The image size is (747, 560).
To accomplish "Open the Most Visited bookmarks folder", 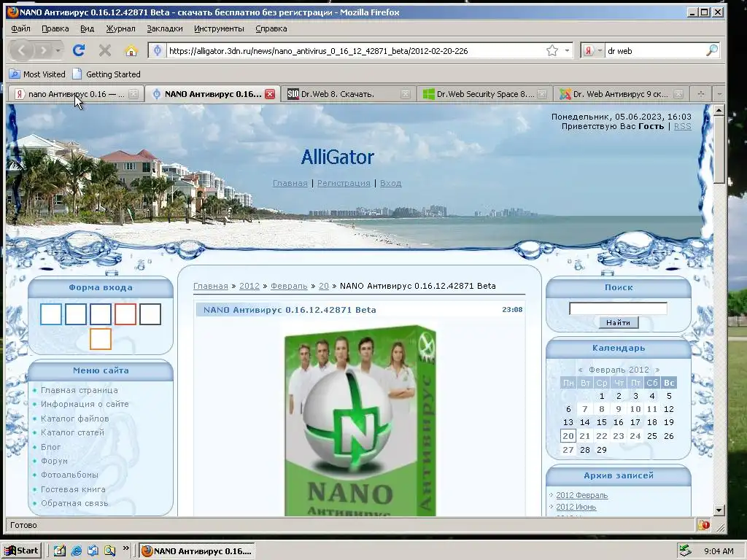I will (38, 74).
